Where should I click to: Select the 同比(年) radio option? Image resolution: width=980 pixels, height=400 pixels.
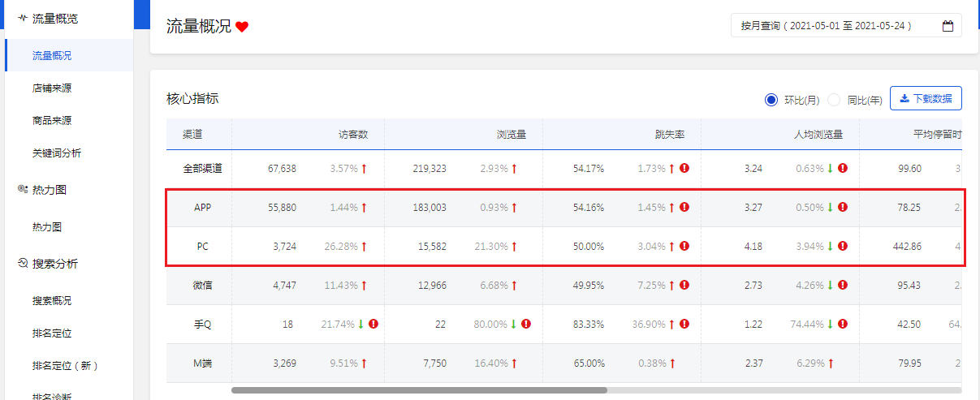834,100
